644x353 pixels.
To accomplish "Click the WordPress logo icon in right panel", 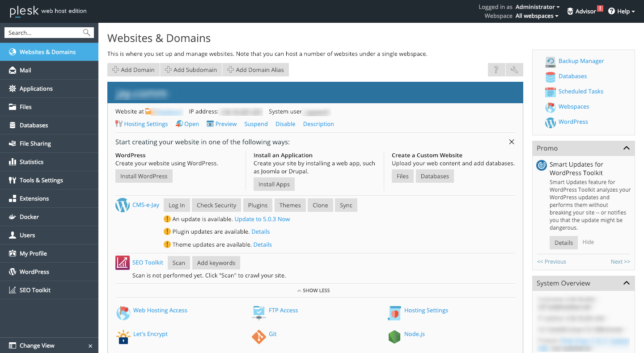I will tap(551, 122).
